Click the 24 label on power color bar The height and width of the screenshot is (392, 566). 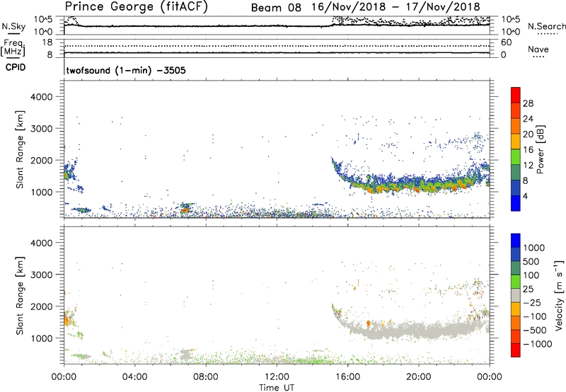(528, 119)
